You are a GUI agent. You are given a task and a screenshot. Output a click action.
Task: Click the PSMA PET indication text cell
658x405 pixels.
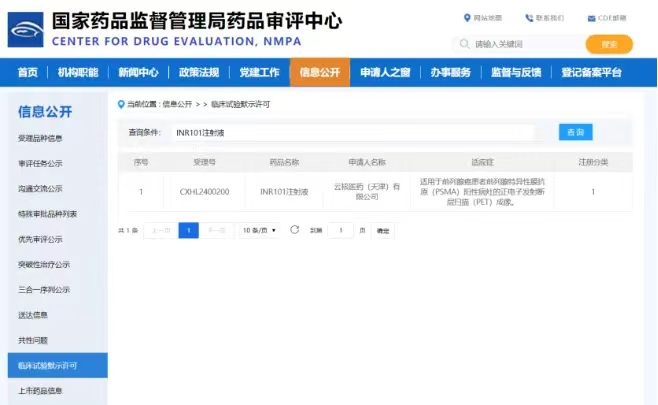(x=482, y=192)
